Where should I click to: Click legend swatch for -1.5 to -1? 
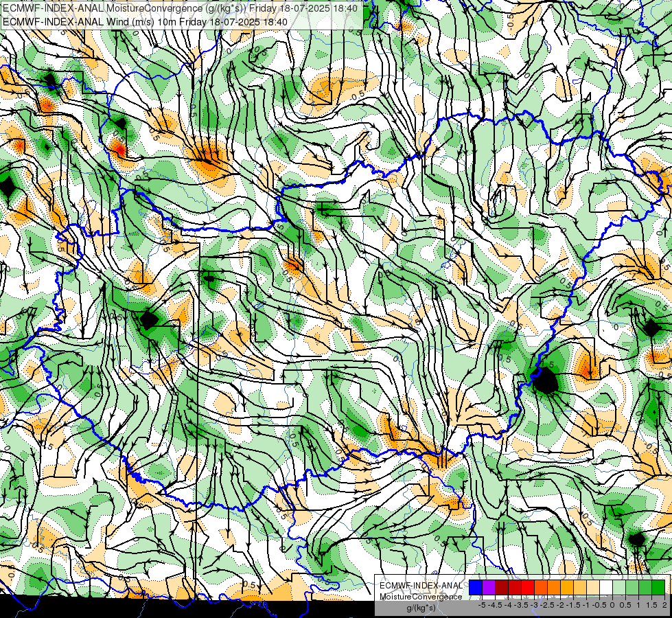(580, 587)
